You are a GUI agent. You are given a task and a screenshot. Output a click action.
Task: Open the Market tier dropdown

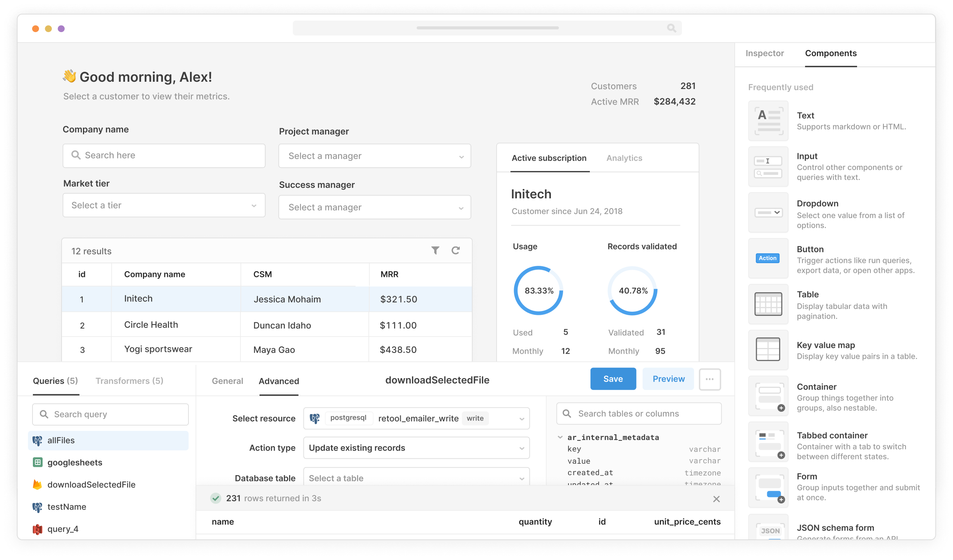(x=162, y=205)
